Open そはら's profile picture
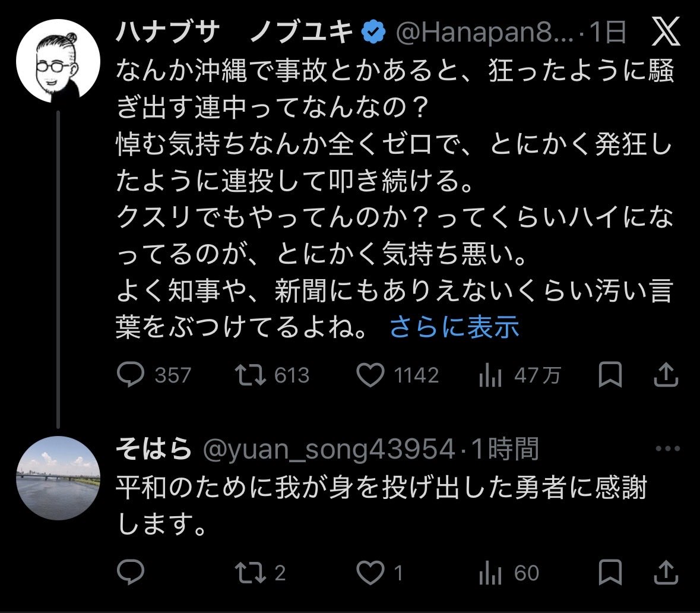Image resolution: width=700 pixels, height=613 pixels. (58, 479)
